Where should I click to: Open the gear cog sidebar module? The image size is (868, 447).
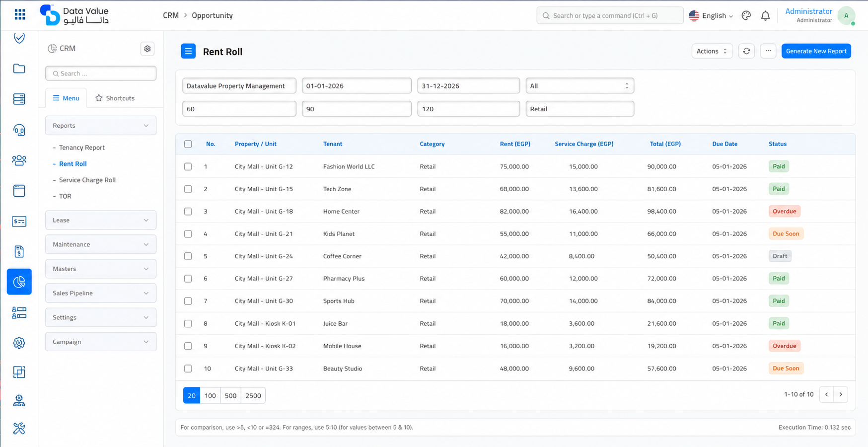pyautogui.click(x=19, y=343)
